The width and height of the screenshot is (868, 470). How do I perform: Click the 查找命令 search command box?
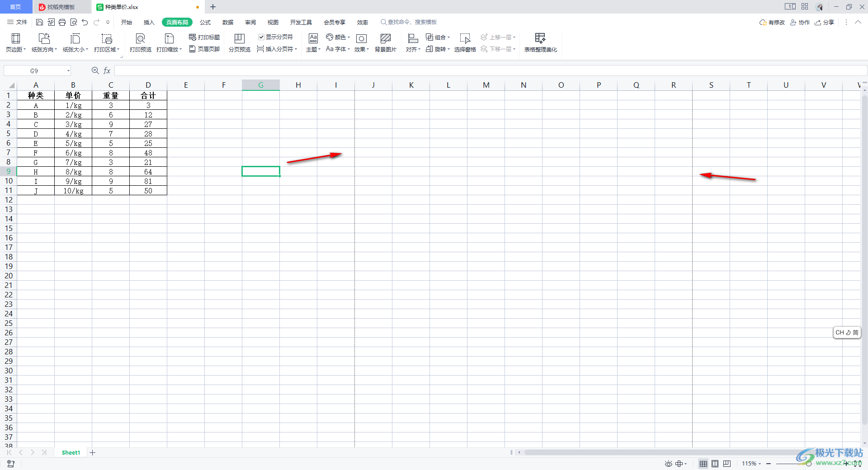click(409, 22)
